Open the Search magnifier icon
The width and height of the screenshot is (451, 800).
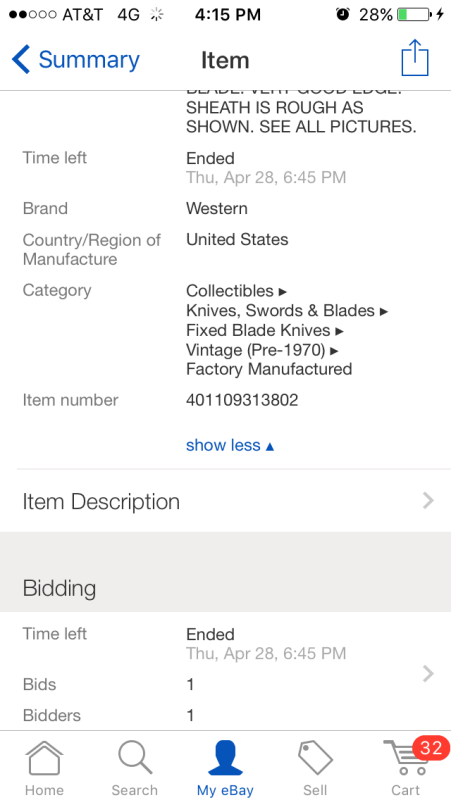(135, 758)
